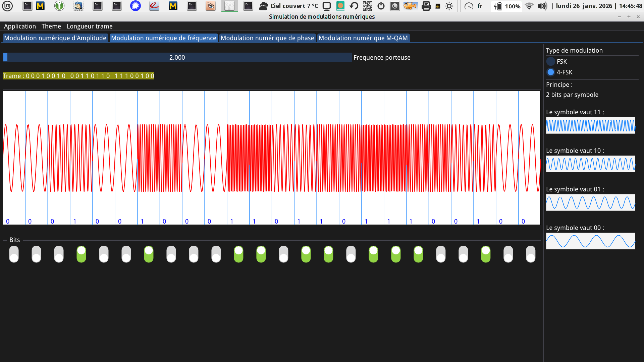Click the printer icon in system tray

(x=426, y=6)
